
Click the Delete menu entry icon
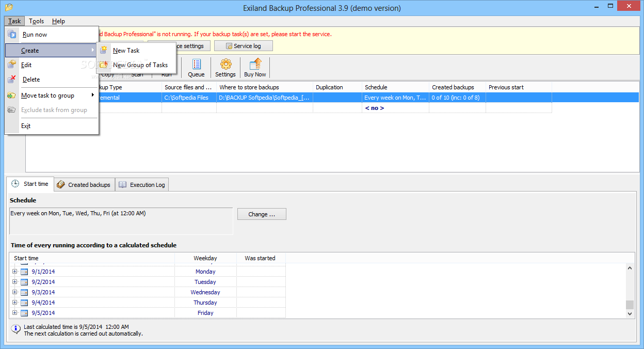12,80
